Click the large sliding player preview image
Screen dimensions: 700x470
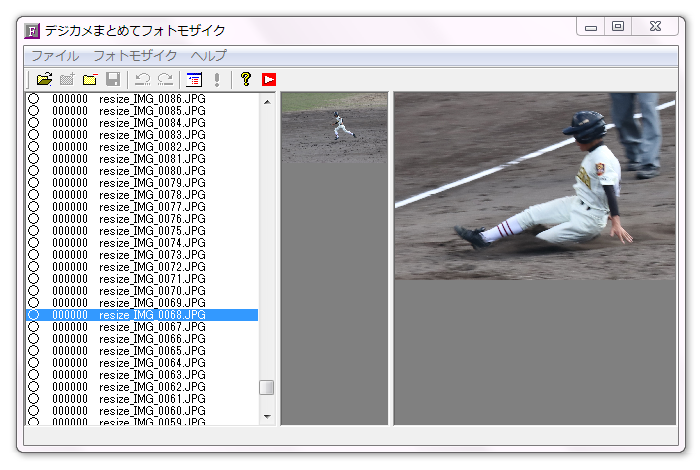coord(535,186)
